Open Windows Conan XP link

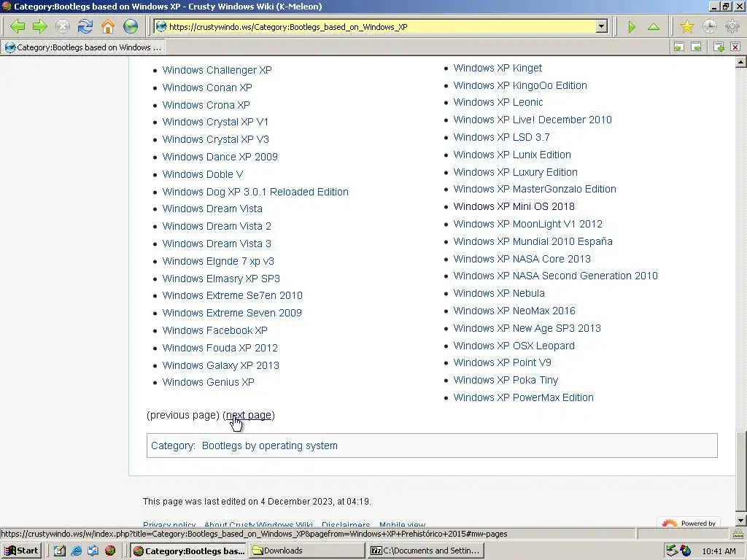coord(207,87)
